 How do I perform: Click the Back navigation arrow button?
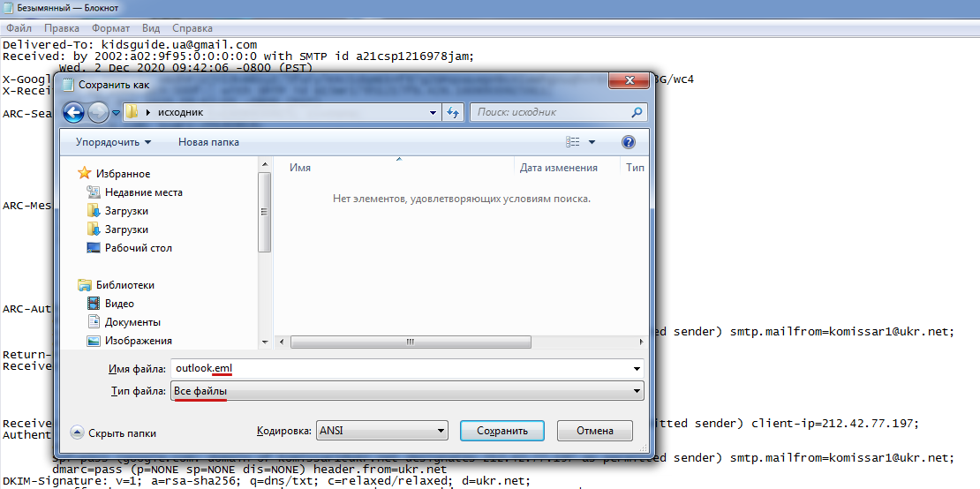click(x=74, y=112)
